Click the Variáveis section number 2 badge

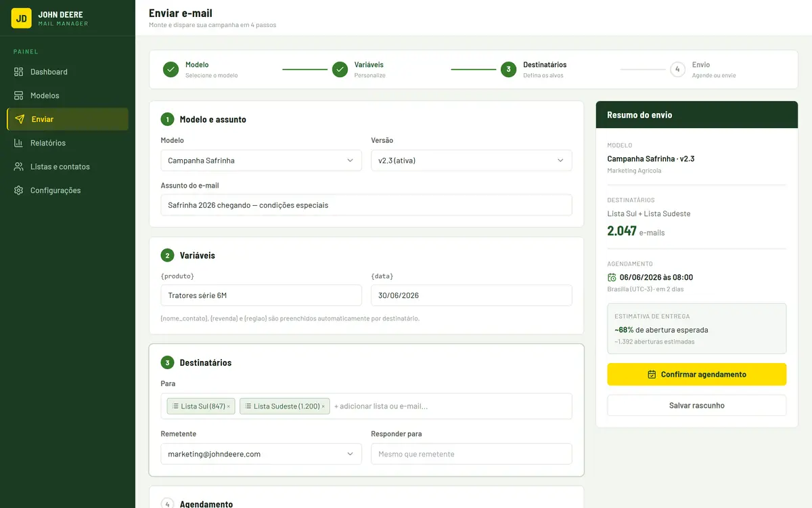coord(167,255)
